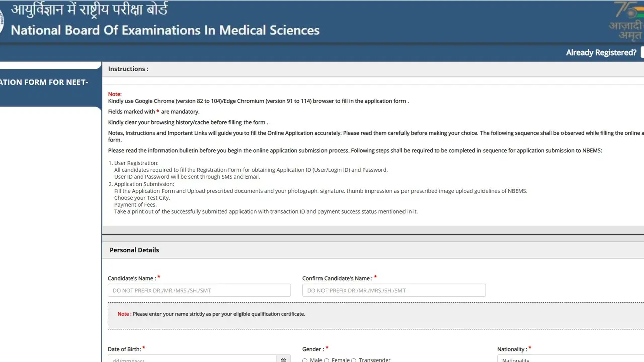Select the Transgender gender option
Screen dimensions: 644x362
coord(355,360)
